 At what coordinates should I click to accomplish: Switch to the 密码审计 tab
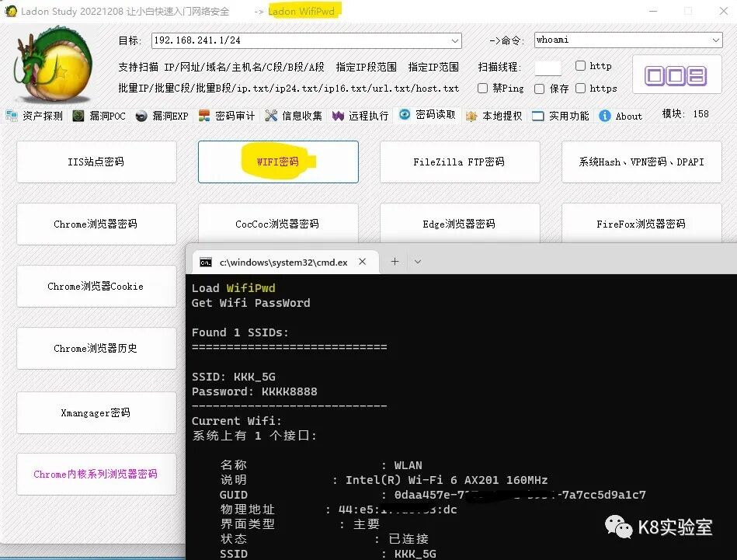click(x=227, y=116)
